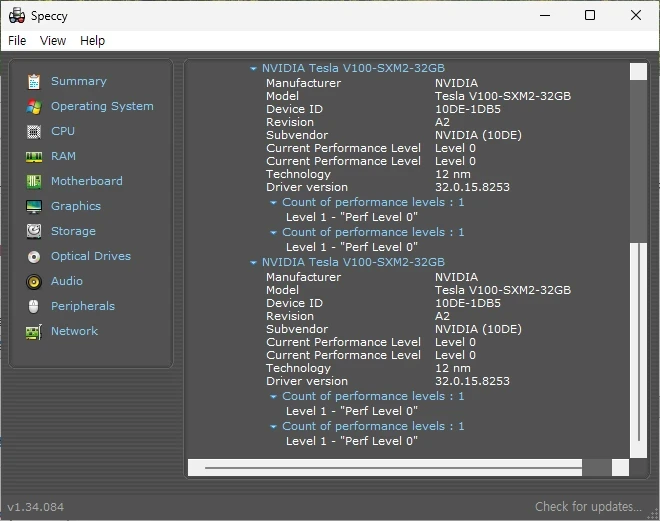Image resolution: width=660 pixels, height=521 pixels.
Task: Collapse the second NVIDIA Tesla V100-SXM2-32GB node
Action: (x=253, y=263)
